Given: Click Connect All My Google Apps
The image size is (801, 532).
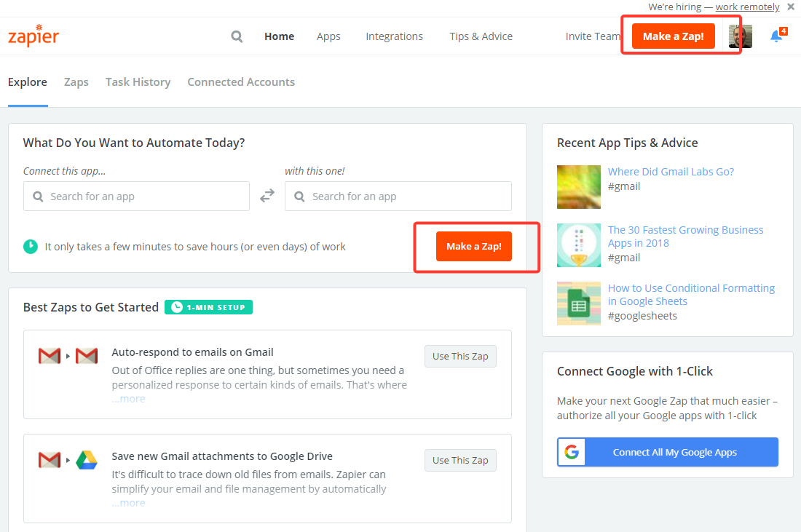Looking at the screenshot, I should 668,452.
